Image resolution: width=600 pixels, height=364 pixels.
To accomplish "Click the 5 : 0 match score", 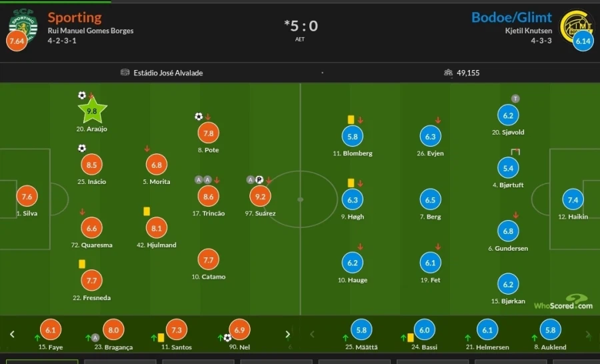I will click(301, 26).
